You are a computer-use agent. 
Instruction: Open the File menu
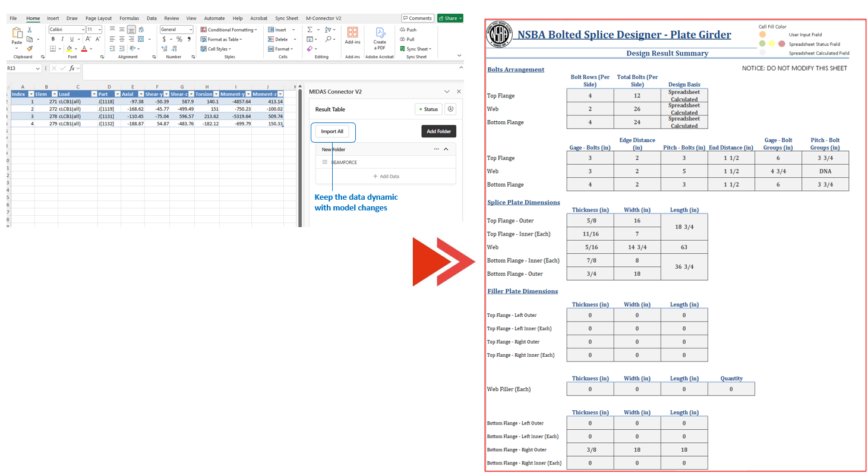click(13, 18)
